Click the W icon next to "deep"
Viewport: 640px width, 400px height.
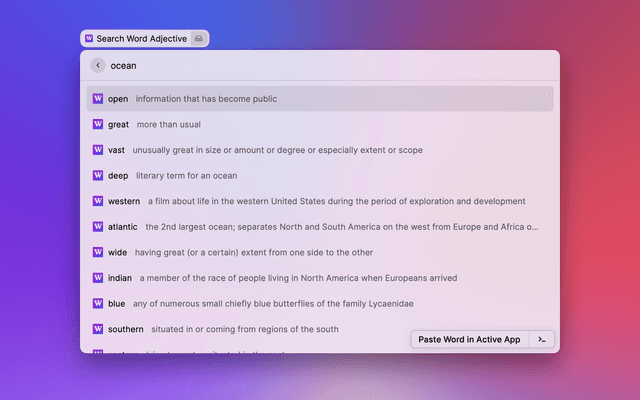pyautogui.click(x=98, y=176)
